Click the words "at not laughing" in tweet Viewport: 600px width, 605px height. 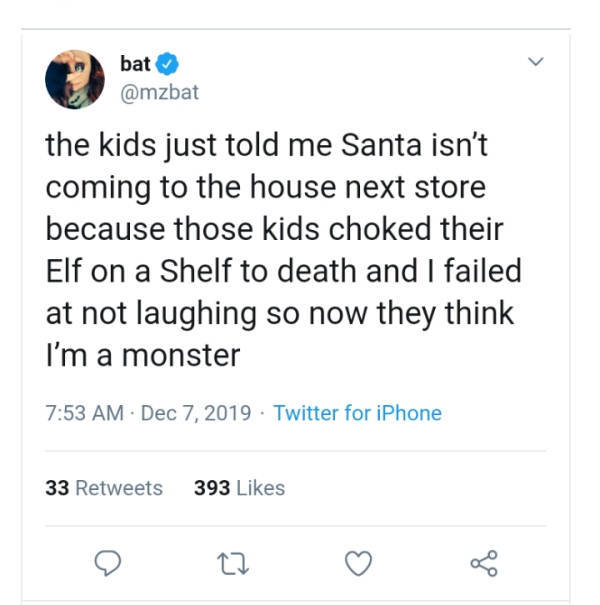(x=158, y=313)
